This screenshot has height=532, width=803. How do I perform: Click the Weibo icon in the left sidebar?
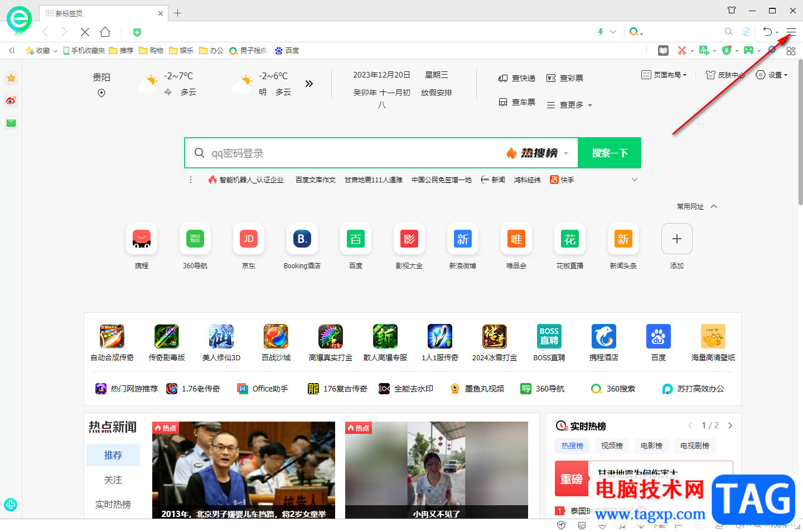tap(11, 101)
